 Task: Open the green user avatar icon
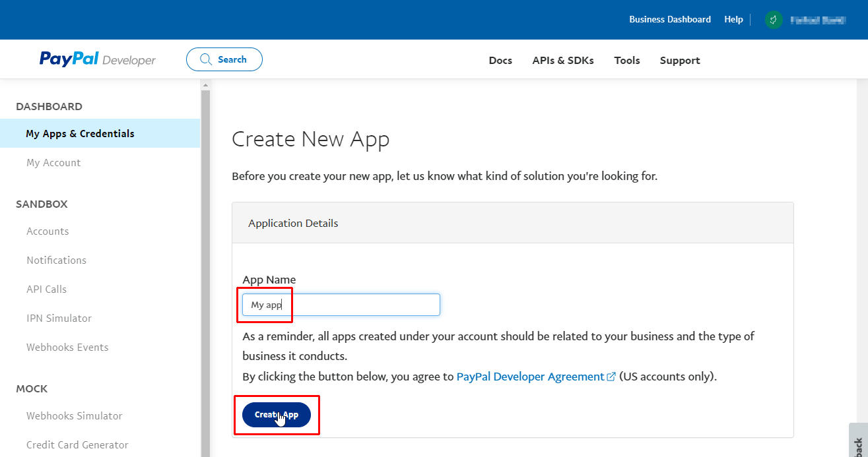tap(774, 20)
